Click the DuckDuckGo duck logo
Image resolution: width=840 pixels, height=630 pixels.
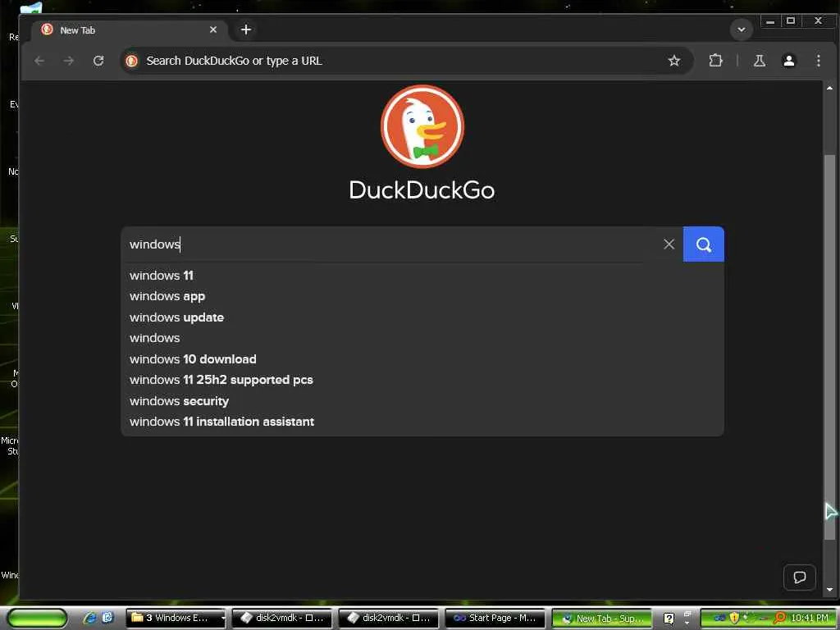pos(422,126)
